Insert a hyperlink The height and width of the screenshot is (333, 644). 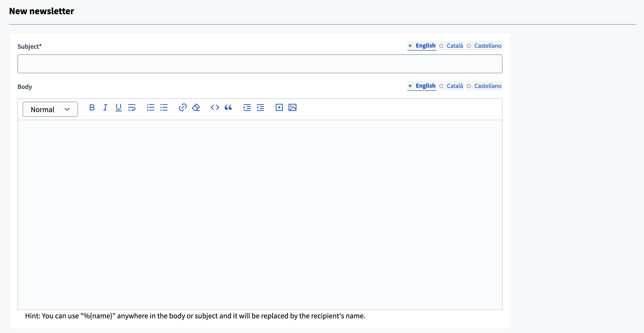tap(183, 108)
